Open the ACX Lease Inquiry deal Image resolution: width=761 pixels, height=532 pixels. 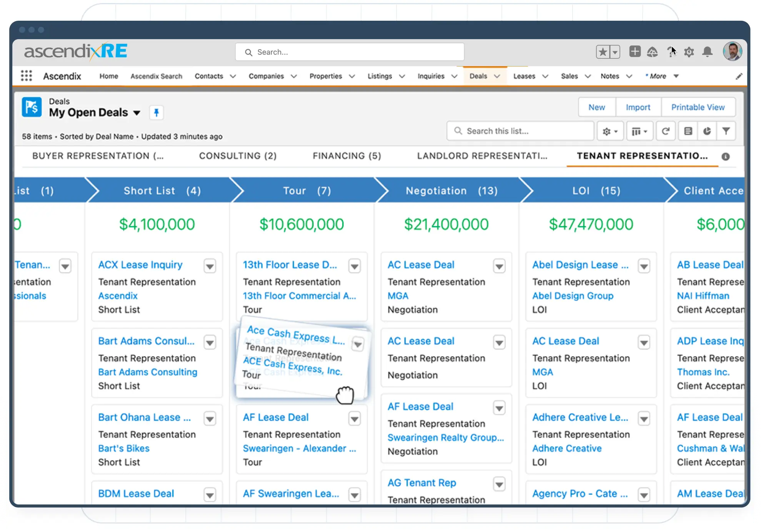140,265
